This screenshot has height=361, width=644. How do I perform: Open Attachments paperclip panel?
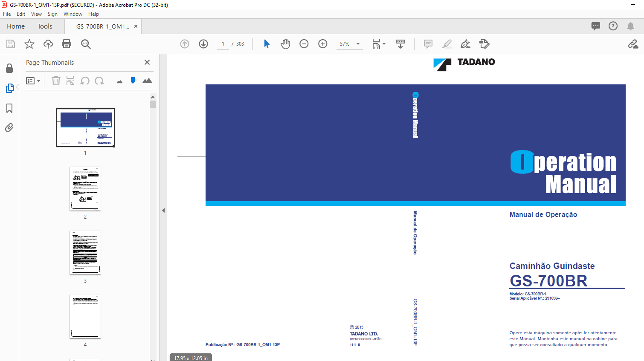[9, 127]
